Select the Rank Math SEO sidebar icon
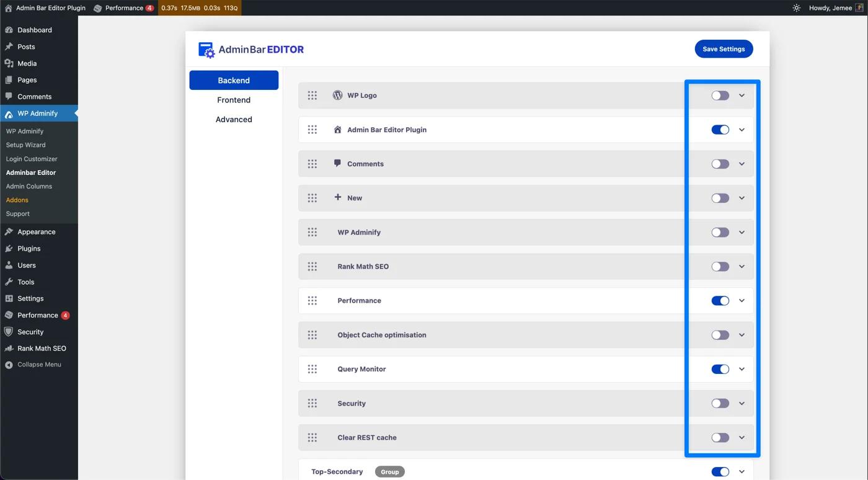 pos(10,348)
